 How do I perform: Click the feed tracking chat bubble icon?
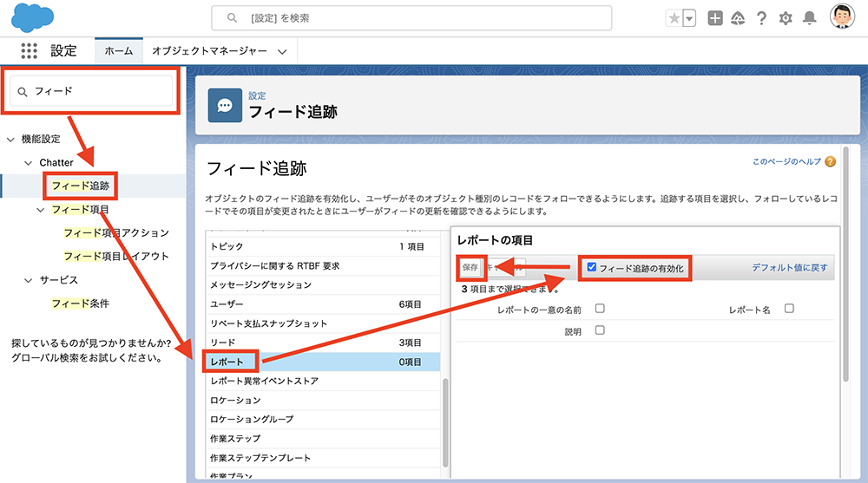point(225,105)
